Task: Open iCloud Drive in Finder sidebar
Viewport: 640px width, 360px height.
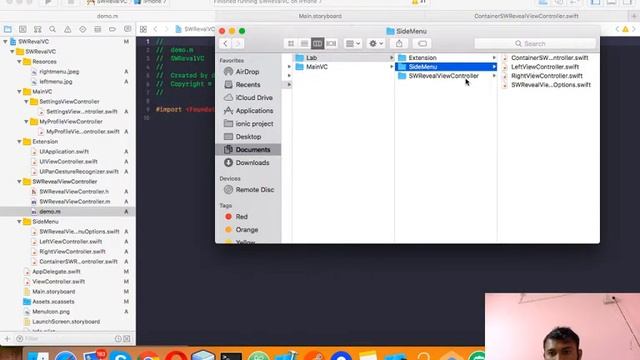Action: pos(248,98)
